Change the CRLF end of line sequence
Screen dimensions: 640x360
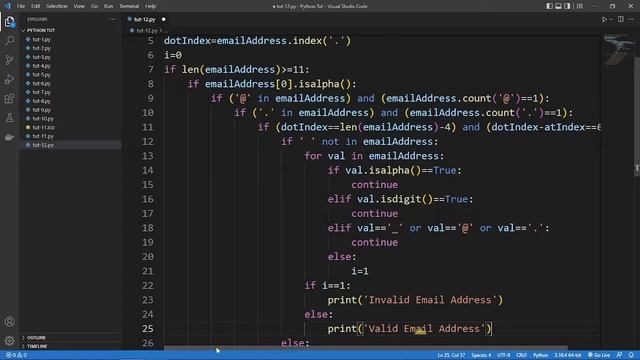tap(521, 355)
